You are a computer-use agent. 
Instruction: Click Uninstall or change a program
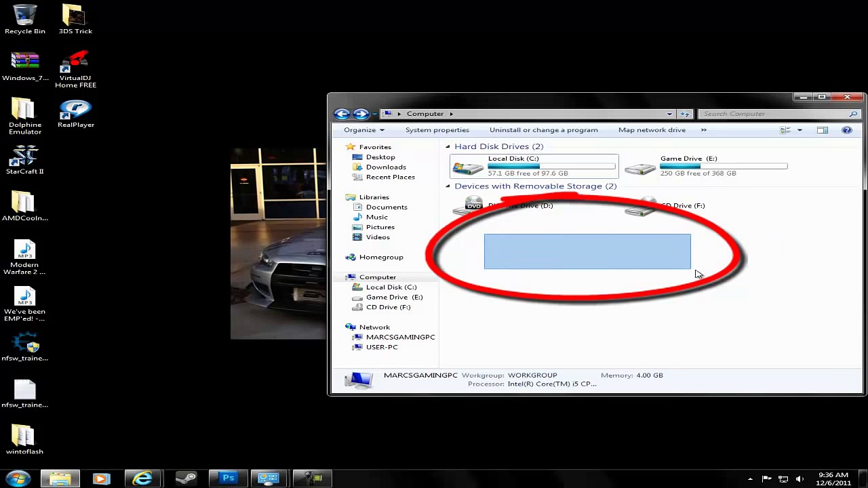(544, 130)
